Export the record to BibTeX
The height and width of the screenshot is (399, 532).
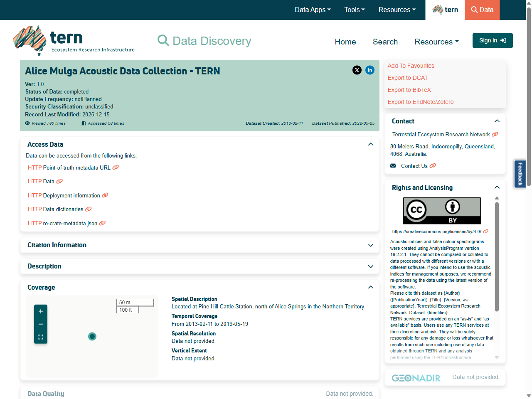409,90
